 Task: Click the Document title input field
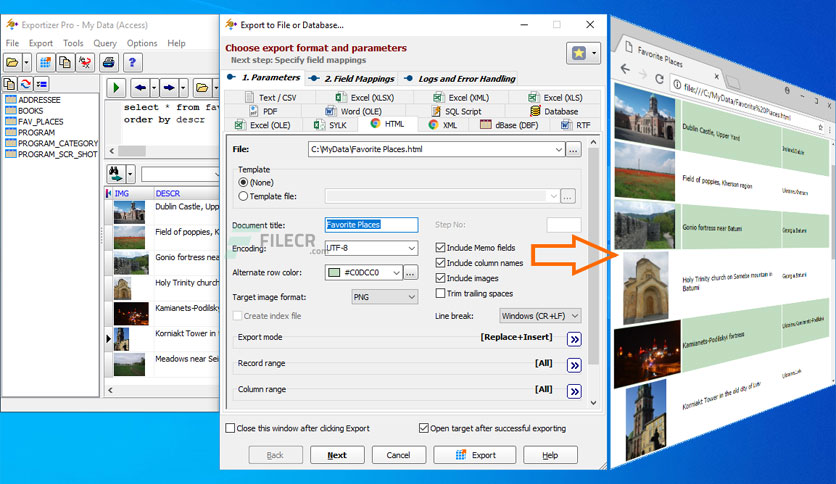(371, 225)
